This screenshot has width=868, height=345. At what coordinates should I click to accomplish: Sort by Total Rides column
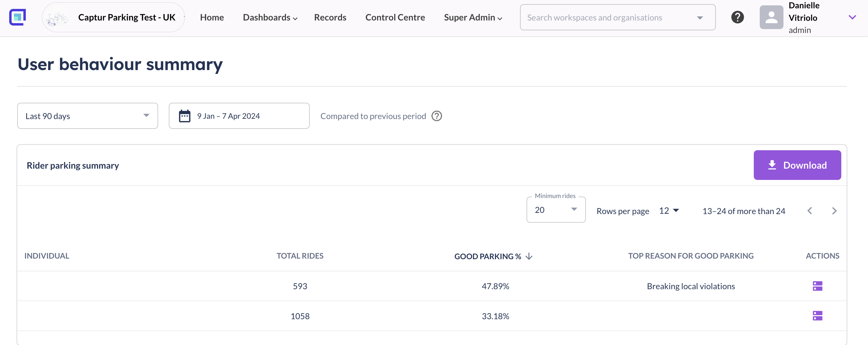point(300,256)
